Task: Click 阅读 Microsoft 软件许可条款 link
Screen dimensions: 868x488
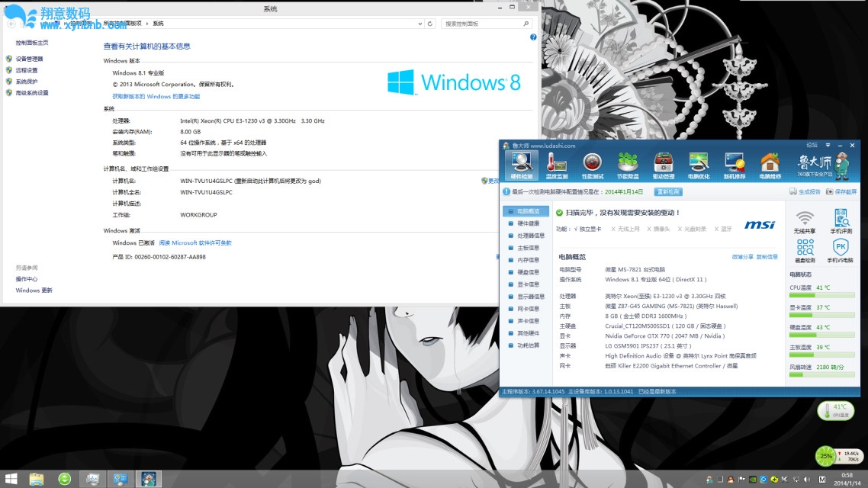Action: [x=195, y=243]
